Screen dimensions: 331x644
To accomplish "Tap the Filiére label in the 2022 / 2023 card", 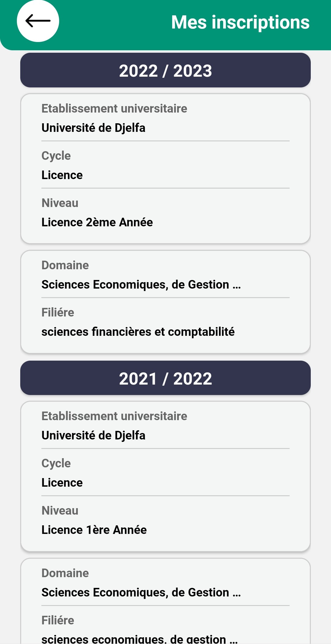I will (x=58, y=312).
